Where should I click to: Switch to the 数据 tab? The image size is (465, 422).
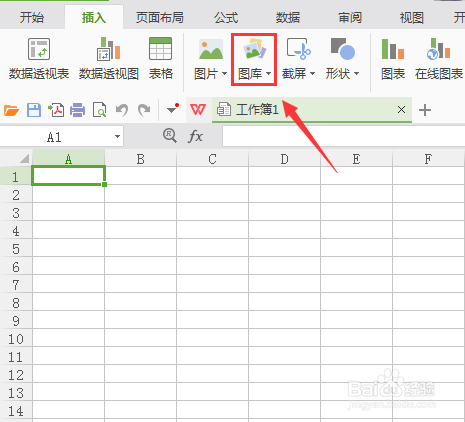(x=288, y=17)
